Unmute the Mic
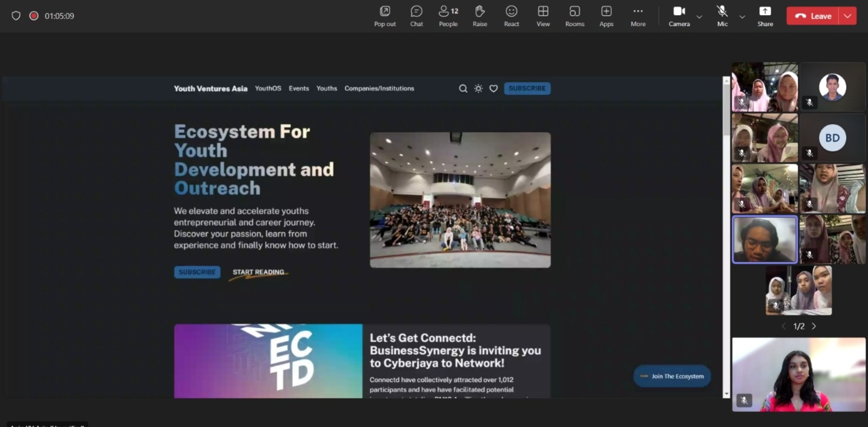 click(x=722, y=16)
